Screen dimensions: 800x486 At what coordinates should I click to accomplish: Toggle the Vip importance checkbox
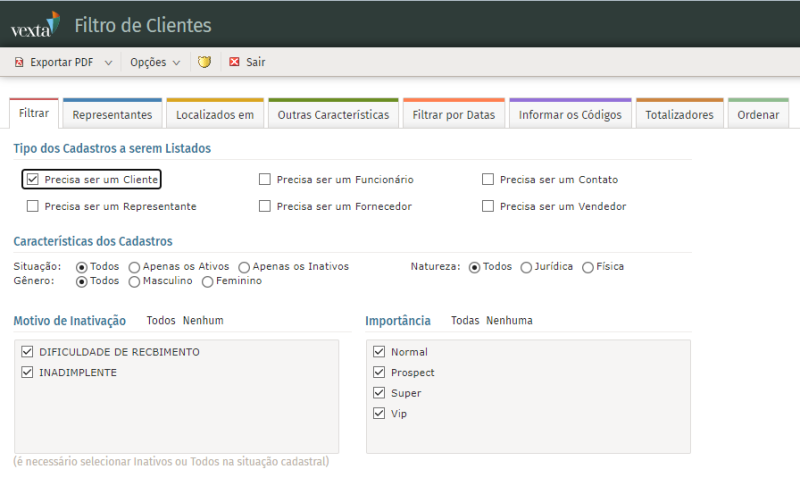pyautogui.click(x=379, y=414)
